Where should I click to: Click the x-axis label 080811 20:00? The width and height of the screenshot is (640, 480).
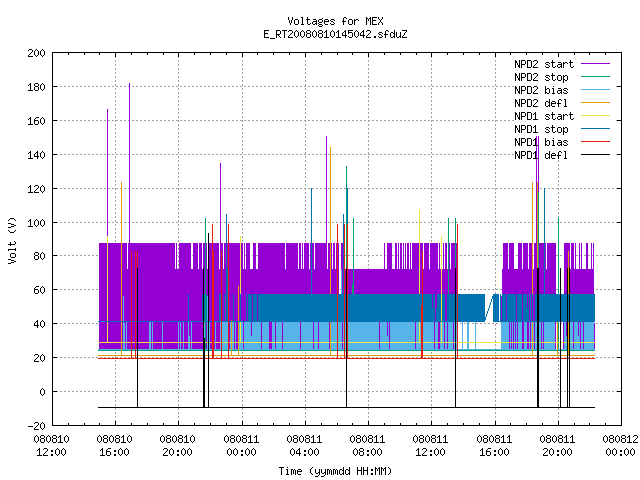pyautogui.click(x=557, y=446)
